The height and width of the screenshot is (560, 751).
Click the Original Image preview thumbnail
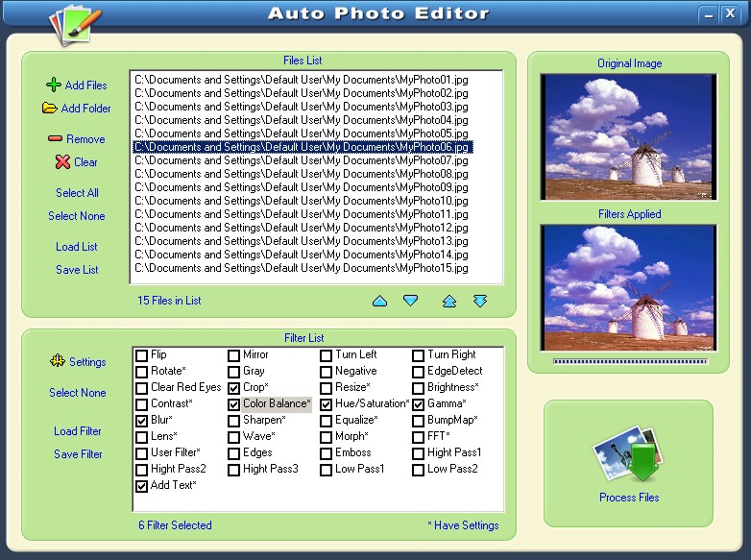tap(629, 136)
